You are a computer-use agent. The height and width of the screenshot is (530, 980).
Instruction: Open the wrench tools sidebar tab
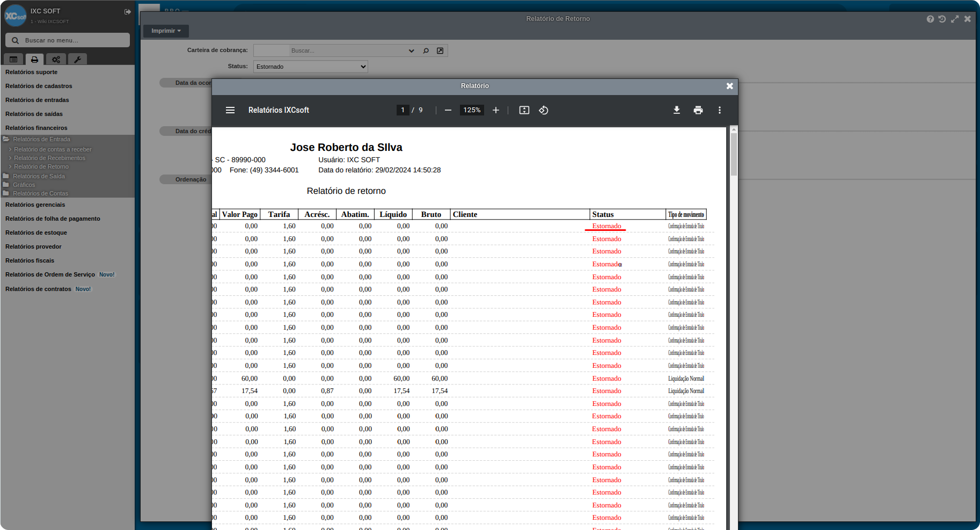[77, 60]
